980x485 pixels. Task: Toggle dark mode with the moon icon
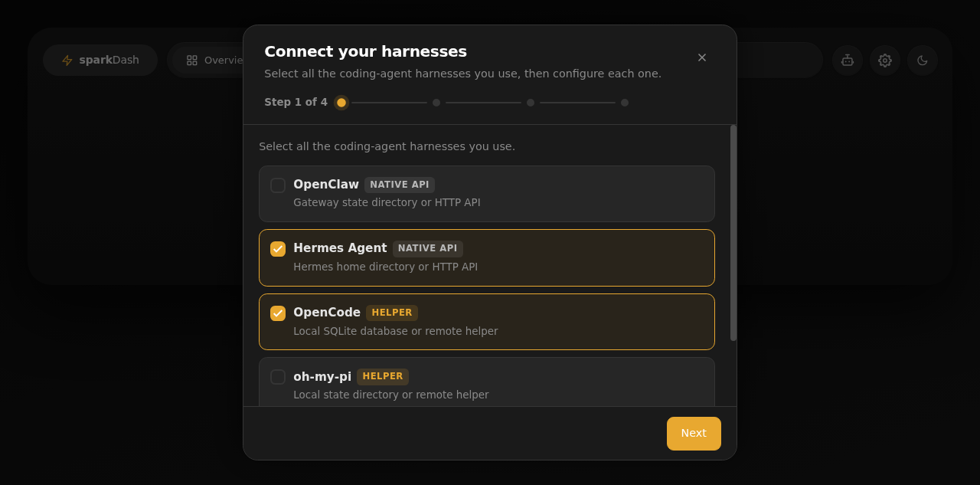point(923,60)
